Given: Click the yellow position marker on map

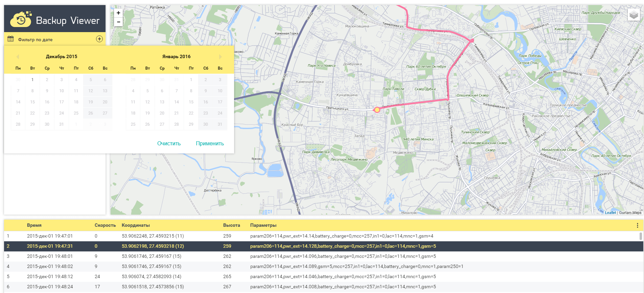Looking at the screenshot, I should pos(377,110).
